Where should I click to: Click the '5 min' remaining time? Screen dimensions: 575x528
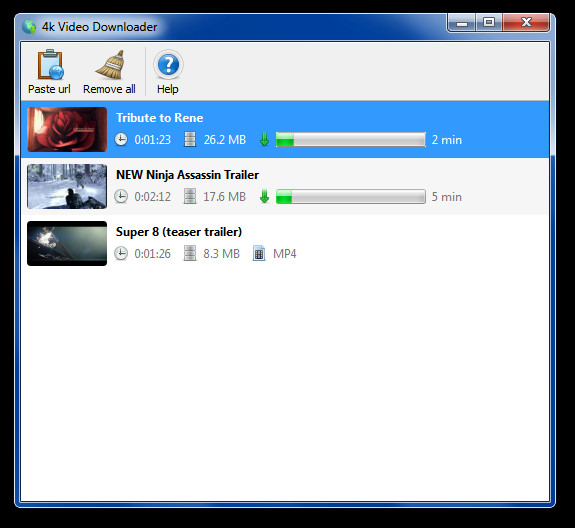(447, 197)
